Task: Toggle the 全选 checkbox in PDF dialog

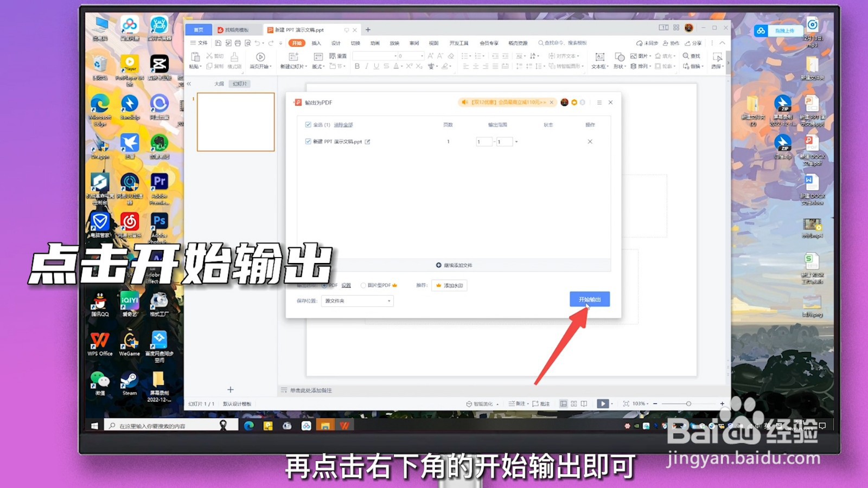Action: coord(308,125)
